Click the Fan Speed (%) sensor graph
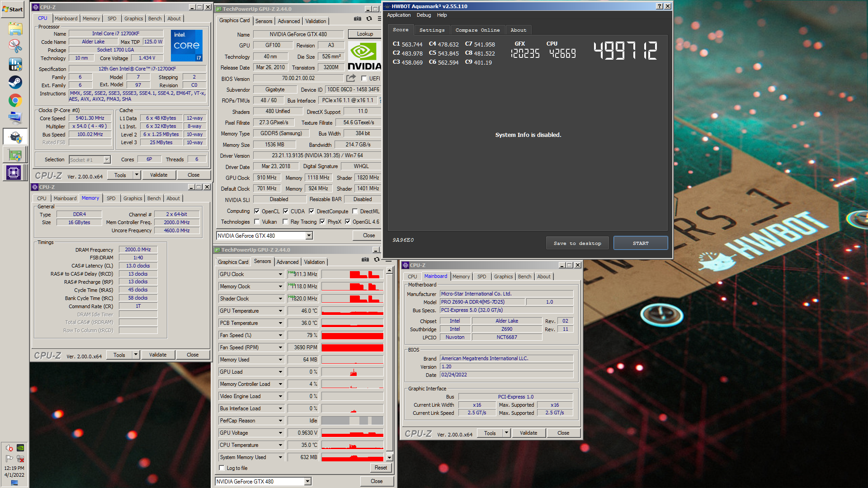 [353, 335]
